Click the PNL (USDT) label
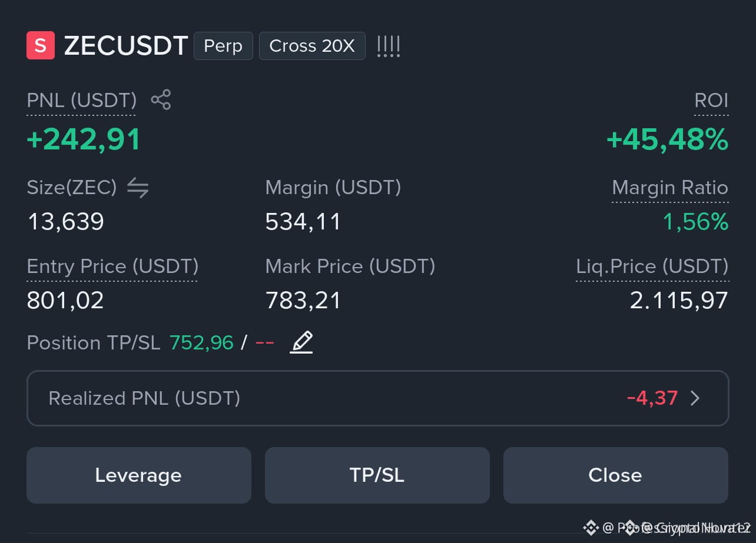756x543 pixels. pos(82,101)
